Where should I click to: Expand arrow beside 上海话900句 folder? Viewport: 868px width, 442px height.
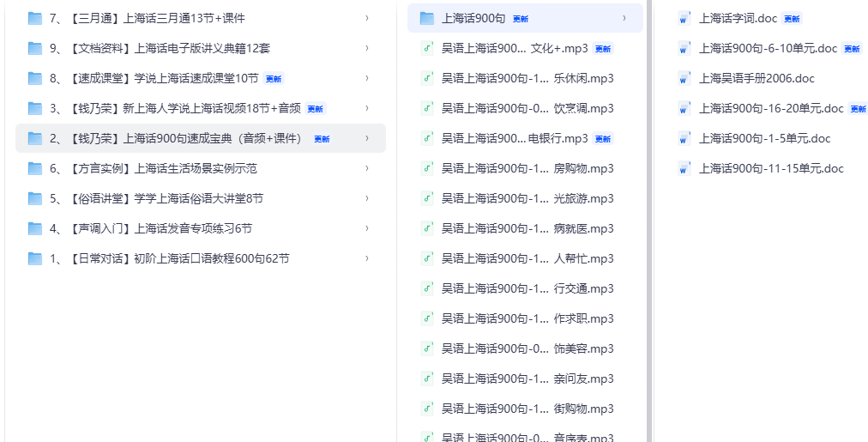[x=624, y=18]
